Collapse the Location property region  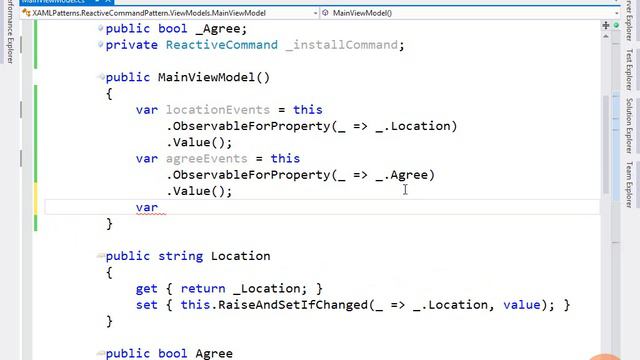pyautogui.click(x=100, y=256)
